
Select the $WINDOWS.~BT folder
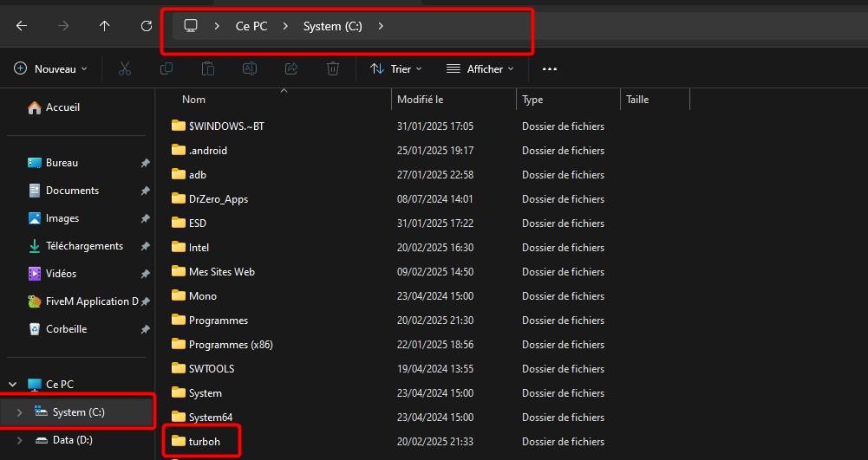coord(218,126)
